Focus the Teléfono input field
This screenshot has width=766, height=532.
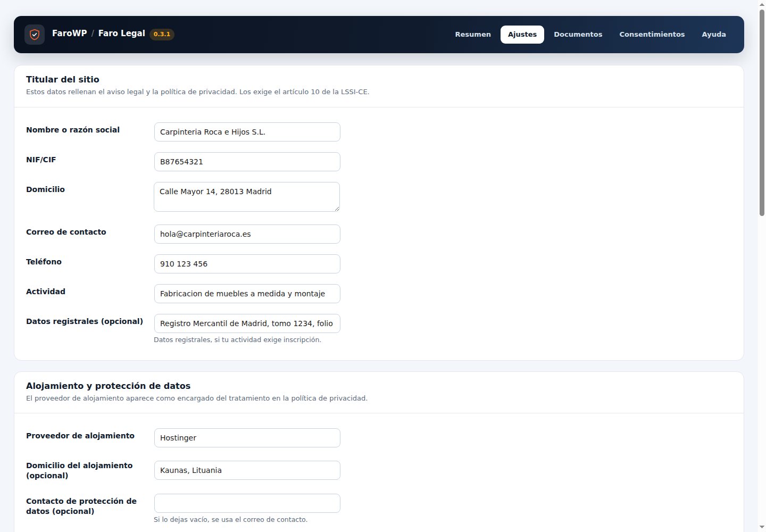tap(247, 264)
